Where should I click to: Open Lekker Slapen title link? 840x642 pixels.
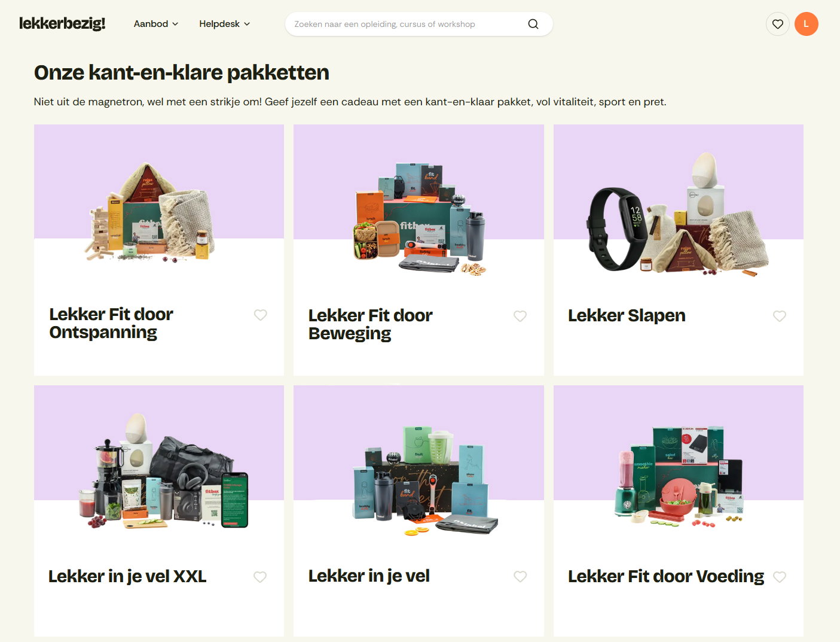(627, 315)
